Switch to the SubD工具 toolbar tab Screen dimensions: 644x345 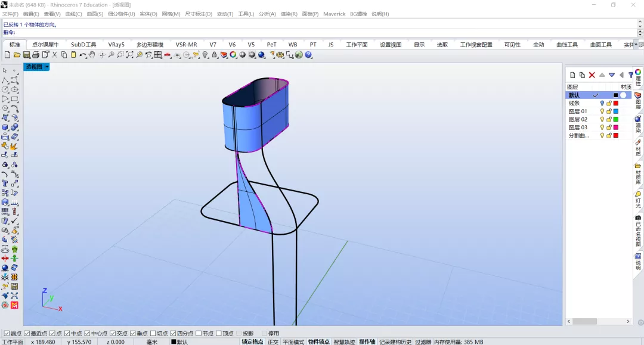83,44
